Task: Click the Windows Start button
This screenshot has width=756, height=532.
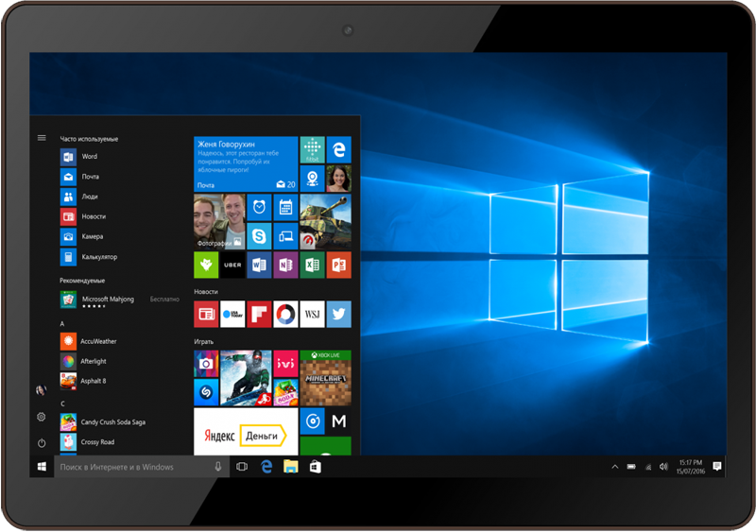Action: pos(42,467)
